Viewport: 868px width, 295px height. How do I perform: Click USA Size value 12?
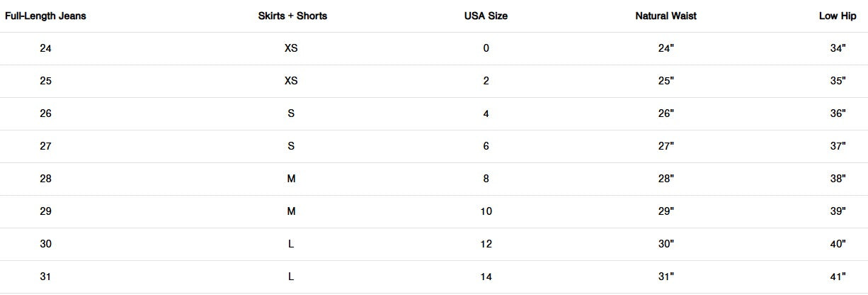click(486, 244)
